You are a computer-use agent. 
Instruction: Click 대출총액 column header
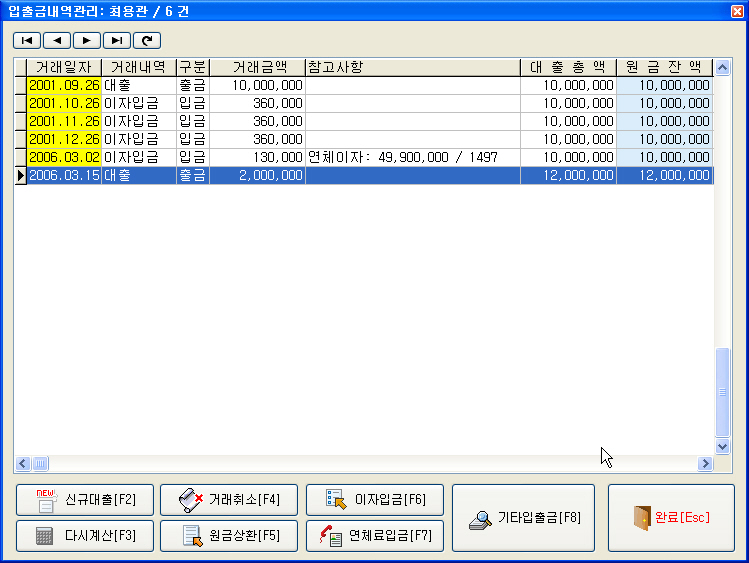[x=568, y=67]
